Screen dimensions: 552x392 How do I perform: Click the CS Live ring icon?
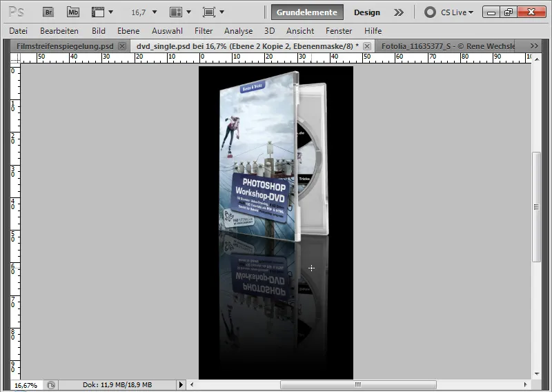430,12
